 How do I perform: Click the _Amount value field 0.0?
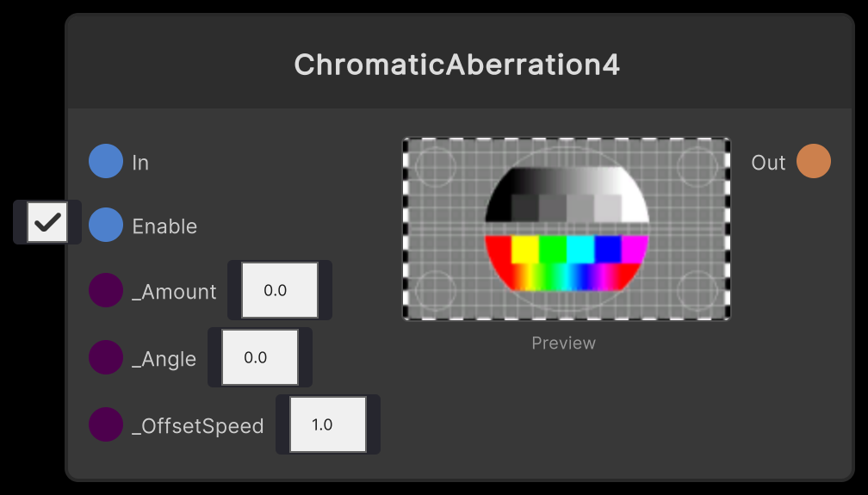pos(280,290)
